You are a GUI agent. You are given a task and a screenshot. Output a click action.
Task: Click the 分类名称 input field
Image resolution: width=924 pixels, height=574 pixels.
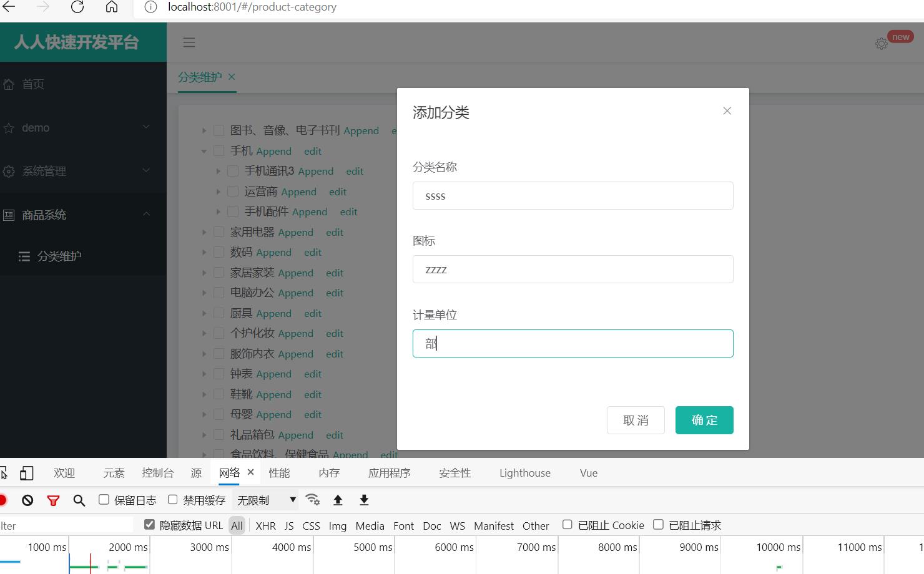573,195
